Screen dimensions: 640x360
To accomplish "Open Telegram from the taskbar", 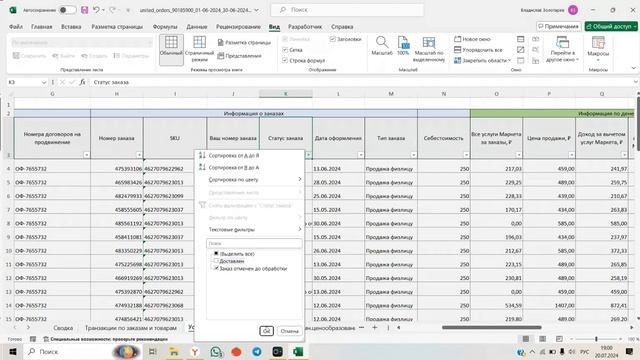I will coord(257,351).
